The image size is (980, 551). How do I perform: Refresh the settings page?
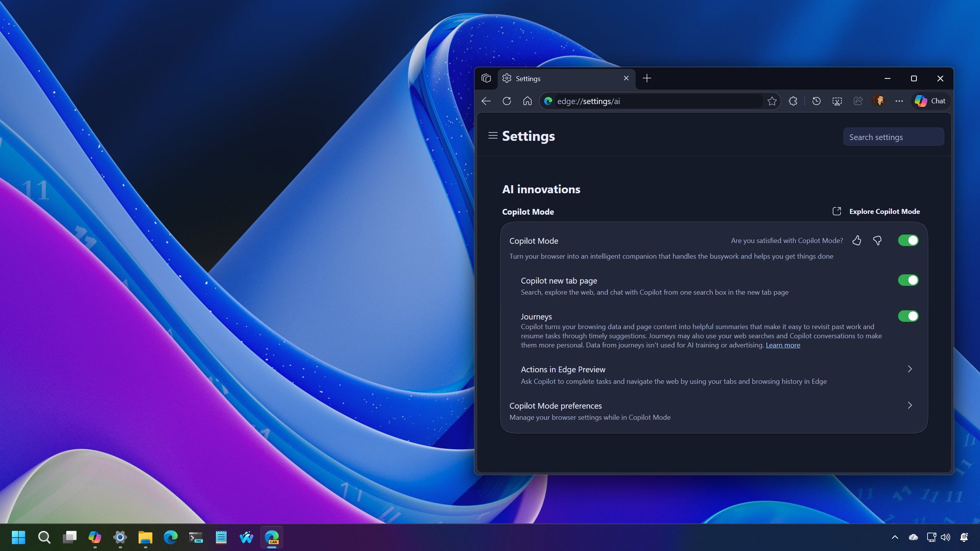pos(506,101)
